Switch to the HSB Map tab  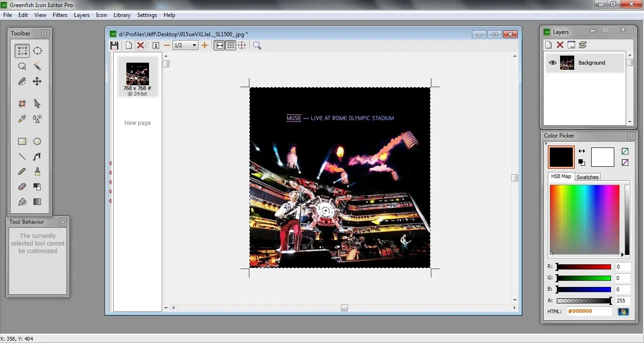click(x=561, y=177)
